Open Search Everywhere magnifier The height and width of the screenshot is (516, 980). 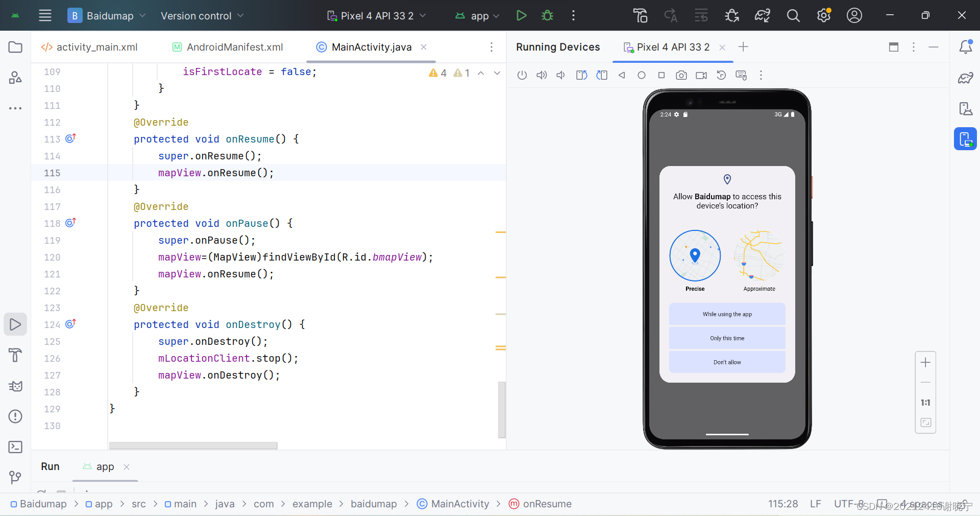(x=793, y=15)
